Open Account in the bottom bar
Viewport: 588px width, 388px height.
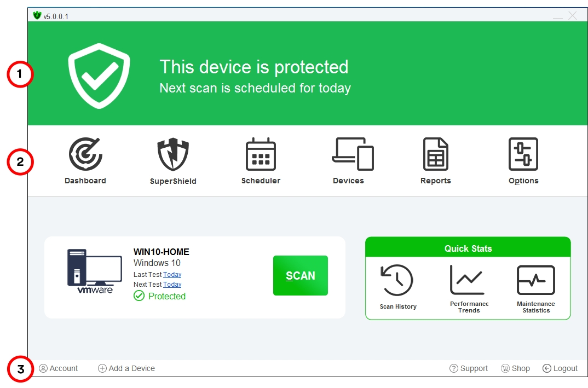click(x=59, y=368)
